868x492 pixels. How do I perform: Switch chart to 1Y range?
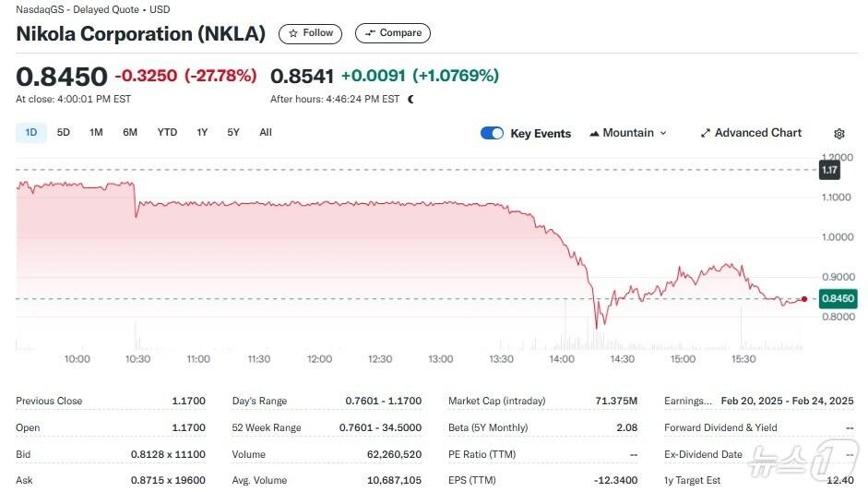click(202, 133)
